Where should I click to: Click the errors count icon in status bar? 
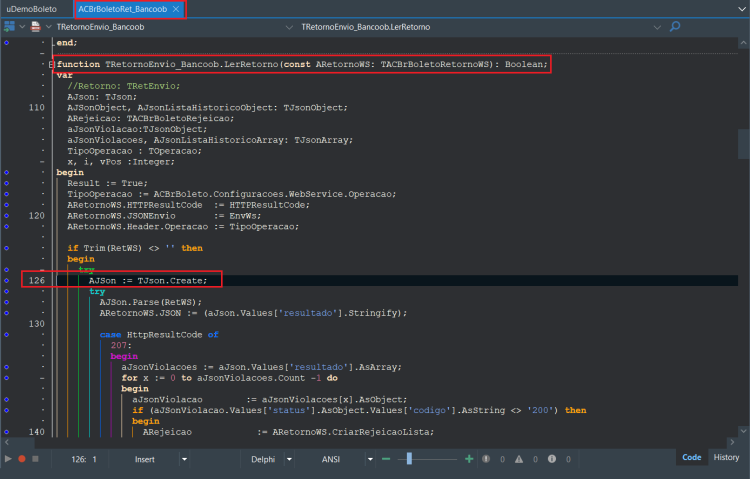(486, 459)
